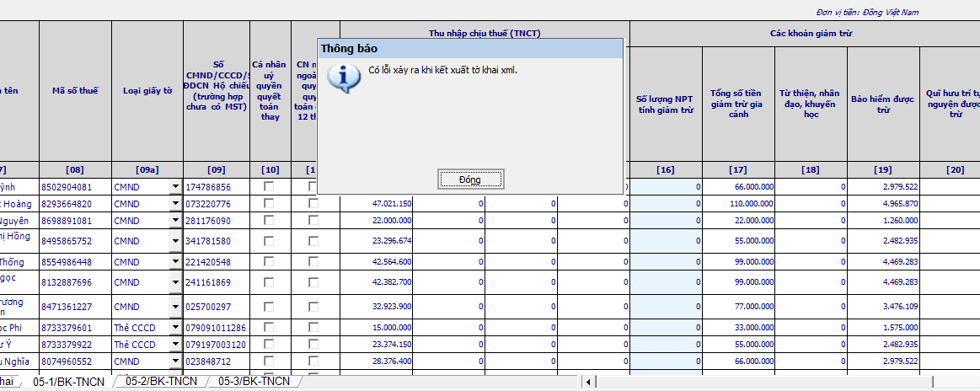This screenshot has width=980, height=391.
Task: Tick the column [10] checkbox for tax code 8502904081
Action: 269,186
